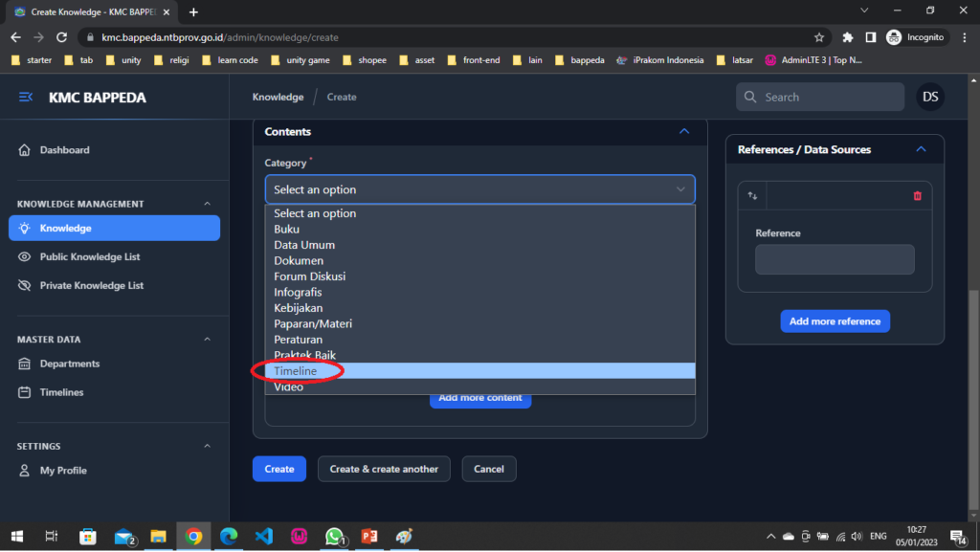Viewport: 980px width, 552px height.
Task: Open the DS user avatar menu
Action: (929, 97)
